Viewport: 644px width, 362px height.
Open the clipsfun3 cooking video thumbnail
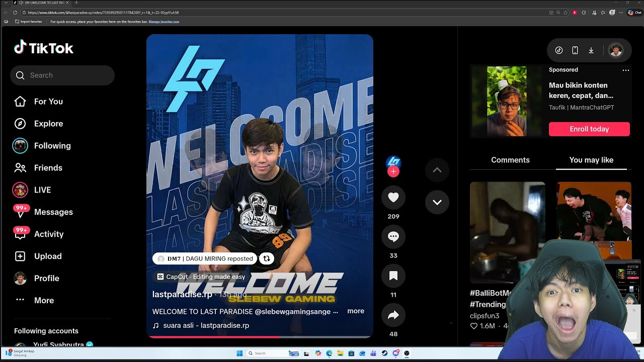tap(507, 232)
